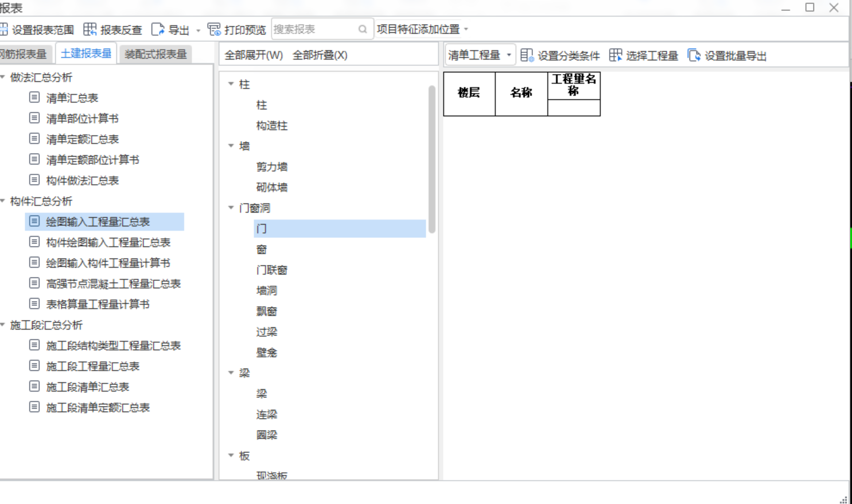Click document icon beside 施工段结构类型工程量汇总表
The image size is (852, 504).
[x=34, y=345]
